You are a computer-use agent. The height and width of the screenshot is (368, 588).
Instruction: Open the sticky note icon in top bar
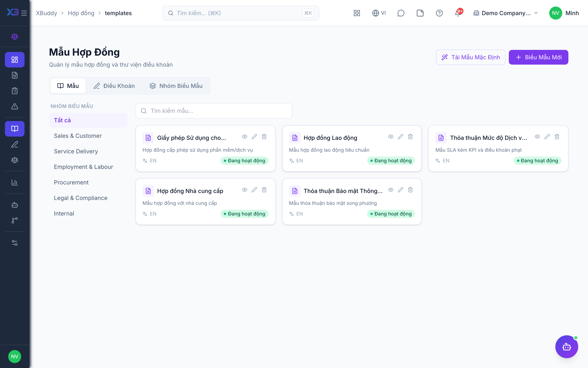click(420, 13)
